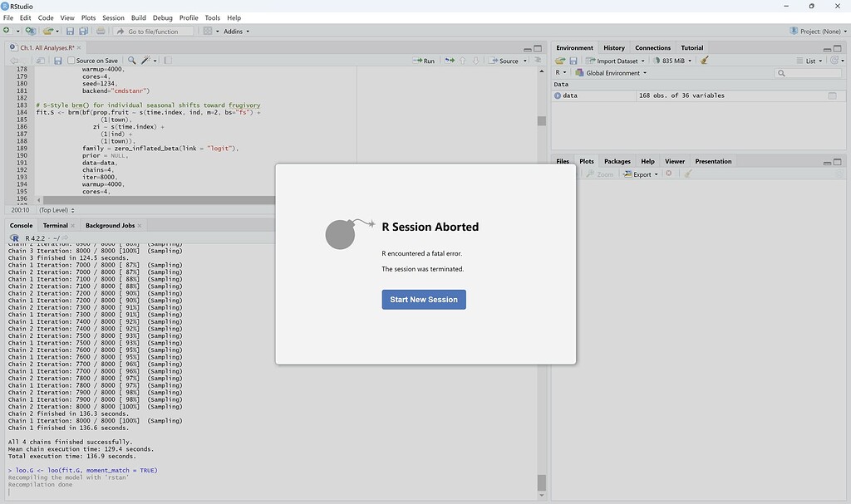Run the current line with the Run icon

pyautogui.click(x=424, y=60)
